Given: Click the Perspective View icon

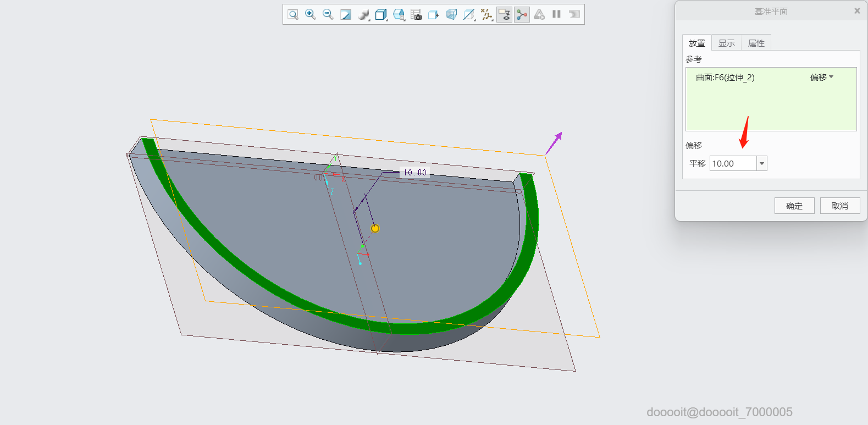Looking at the screenshot, I should [451, 14].
